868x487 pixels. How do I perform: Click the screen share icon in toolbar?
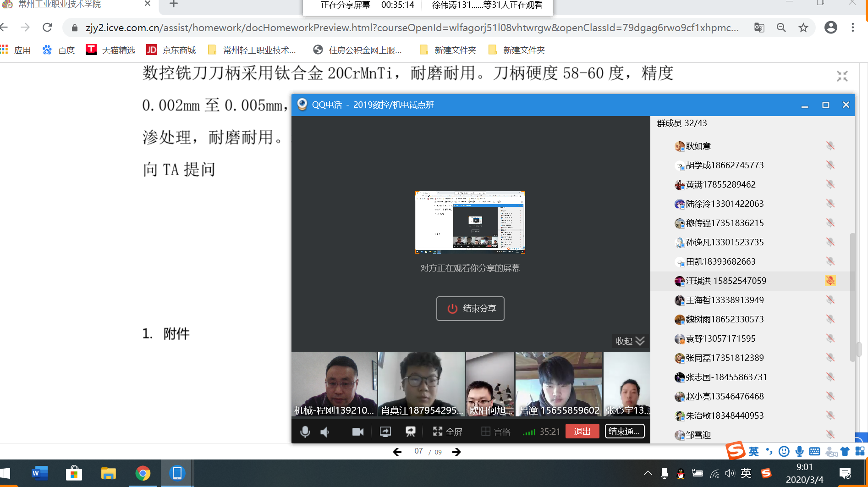385,432
